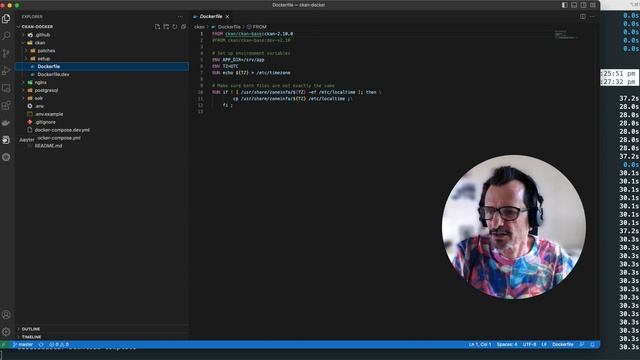Click ckan in the editor breadcrumb

tap(199, 27)
